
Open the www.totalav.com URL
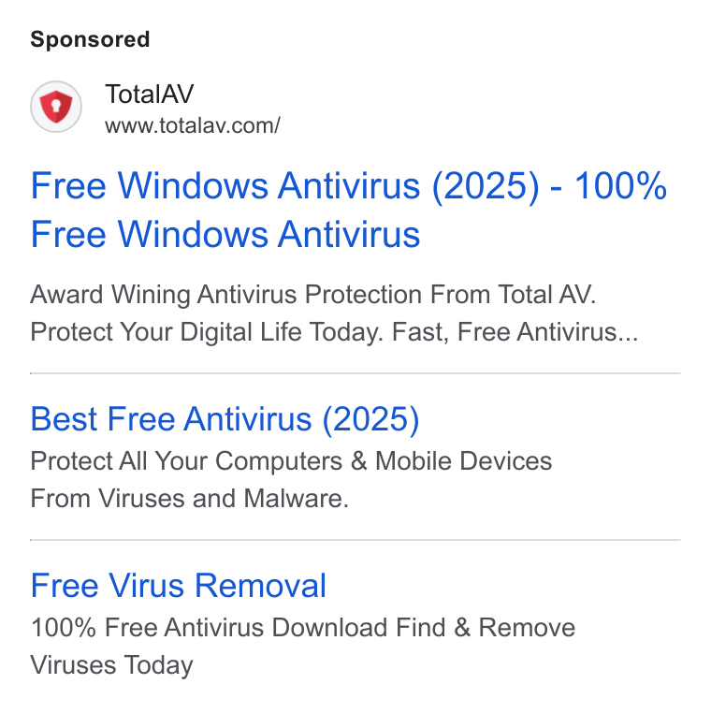[x=193, y=125]
